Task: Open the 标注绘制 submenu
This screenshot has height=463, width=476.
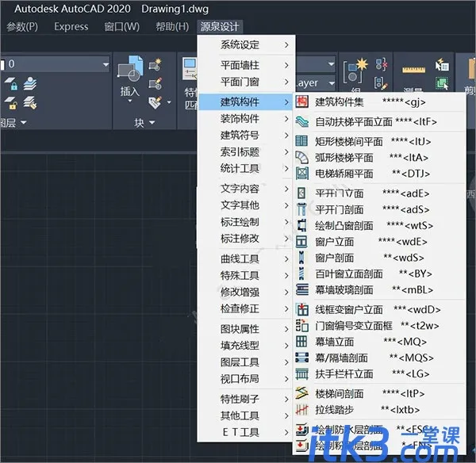Action: pyautogui.click(x=246, y=222)
